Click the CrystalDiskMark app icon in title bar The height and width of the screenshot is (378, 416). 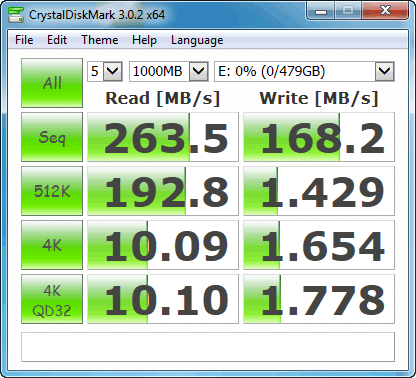click(x=16, y=15)
